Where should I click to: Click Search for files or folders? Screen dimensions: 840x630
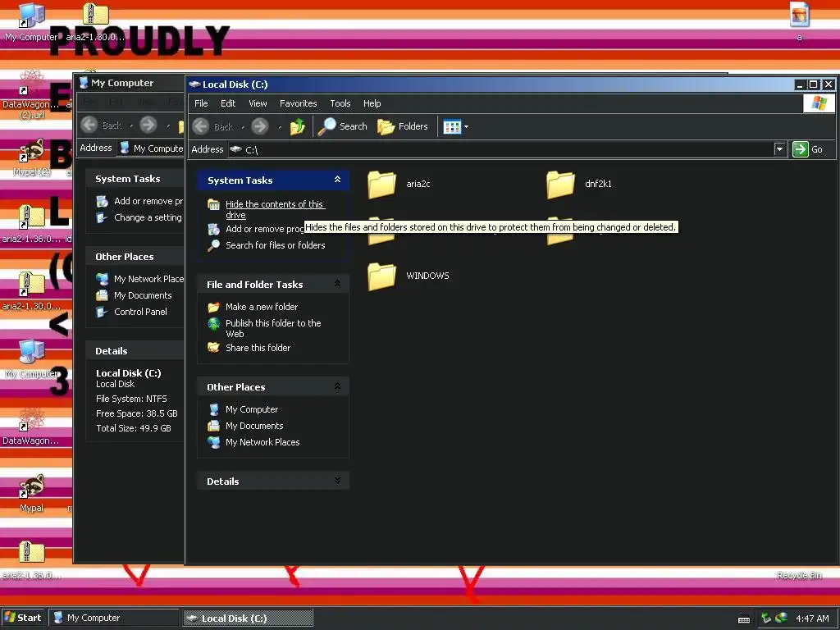tap(276, 245)
